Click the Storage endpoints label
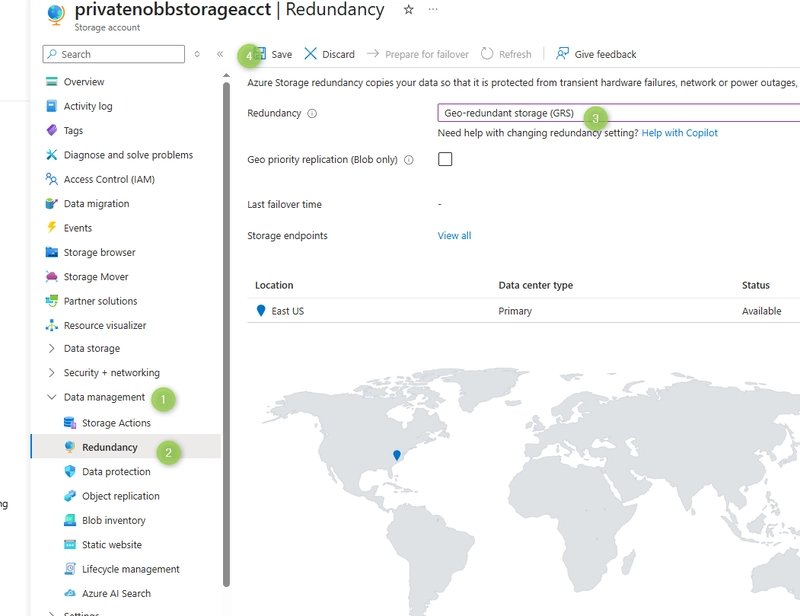Image resolution: width=800 pixels, height=616 pixels. [287, 235]
